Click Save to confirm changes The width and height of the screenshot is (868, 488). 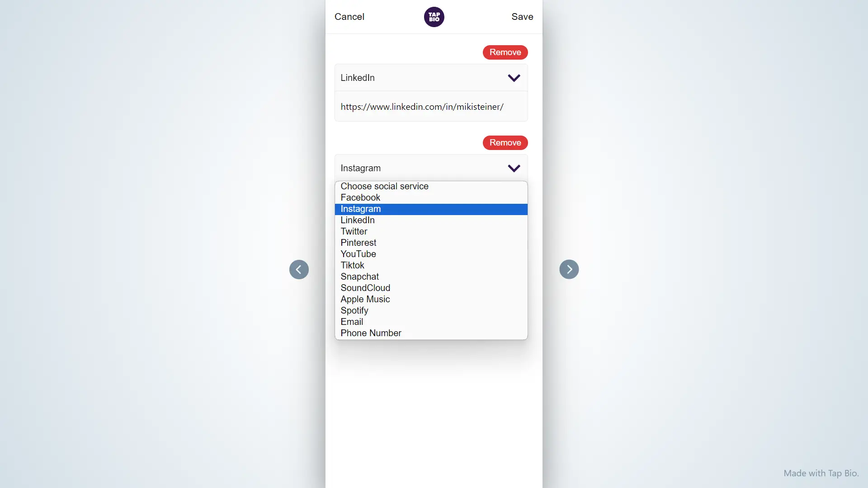tap(522, 16)
